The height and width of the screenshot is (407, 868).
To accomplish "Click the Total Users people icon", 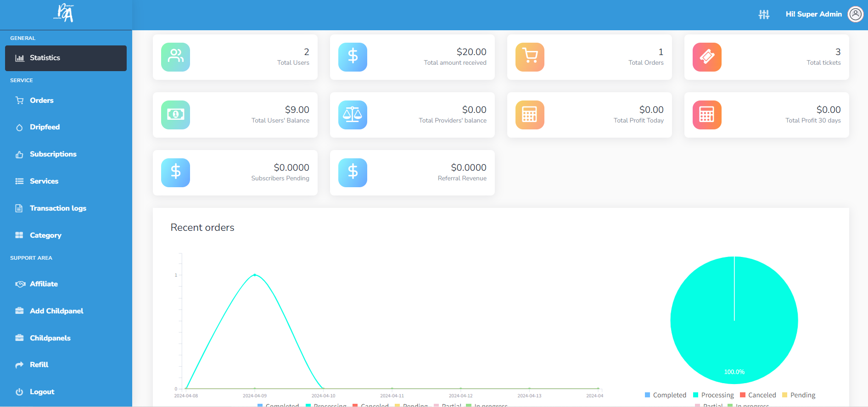I will (x=175, y=57).
